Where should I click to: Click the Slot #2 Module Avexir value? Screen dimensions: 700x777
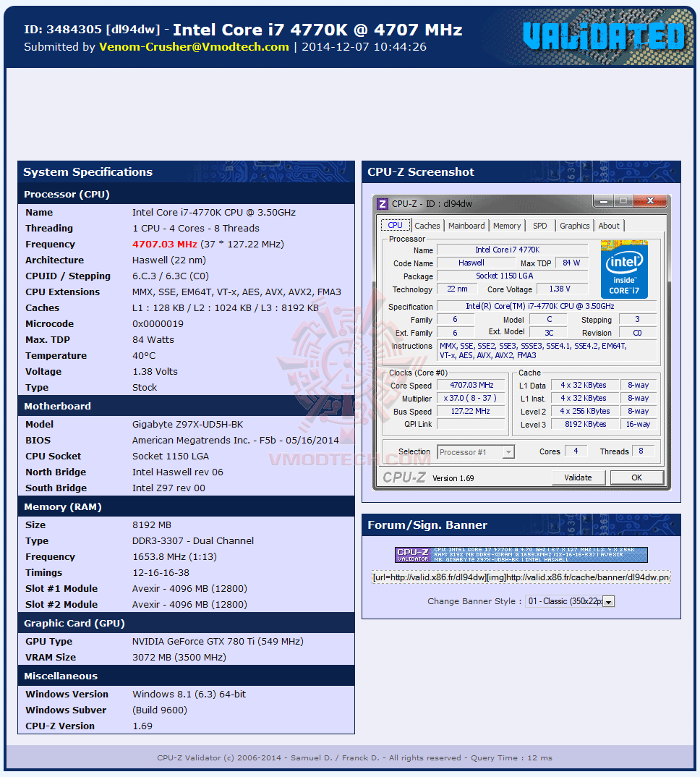(189, 605)
